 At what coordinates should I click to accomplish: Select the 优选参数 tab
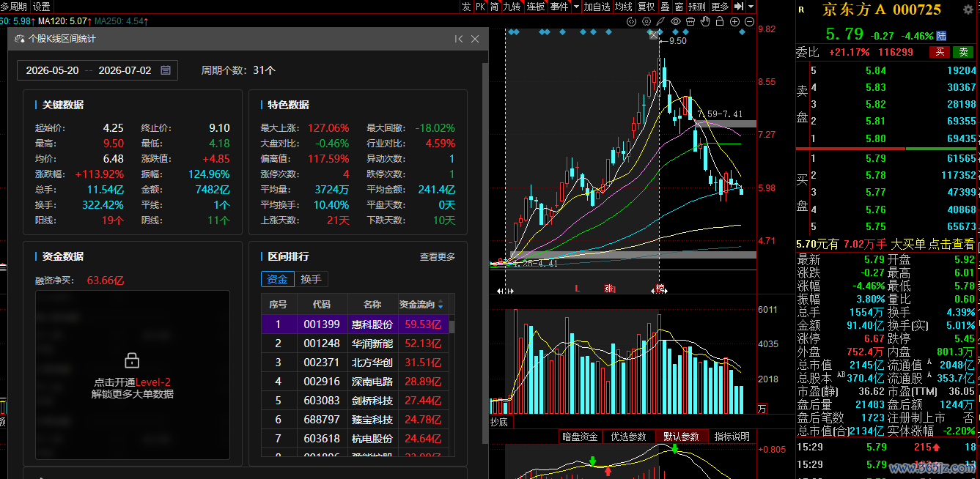629,437
